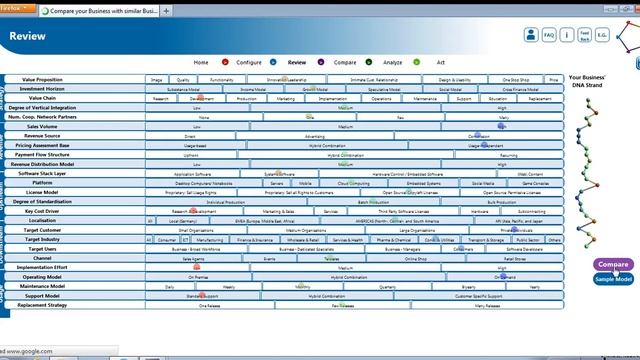Click the blue dot before Review
Viewport: 640px width, 360px height.
click(x=273, y=62)
